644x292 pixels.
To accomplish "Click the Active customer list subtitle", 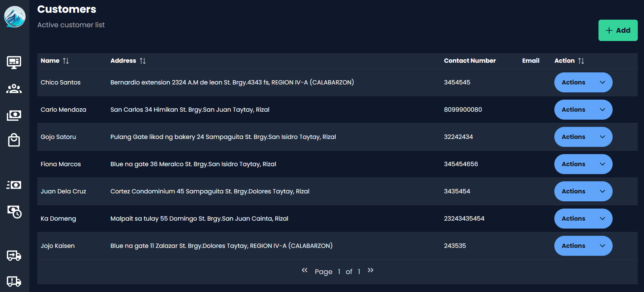I will point(71,25).
